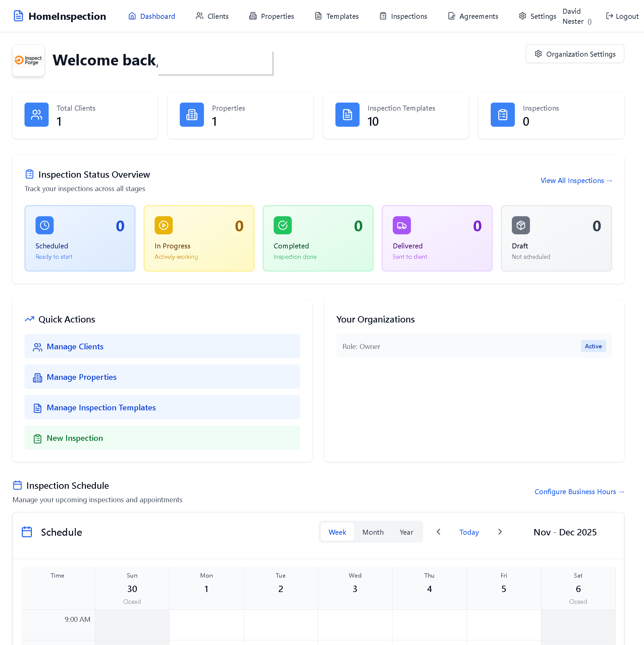Click the next week chevron

coord(500,532)
